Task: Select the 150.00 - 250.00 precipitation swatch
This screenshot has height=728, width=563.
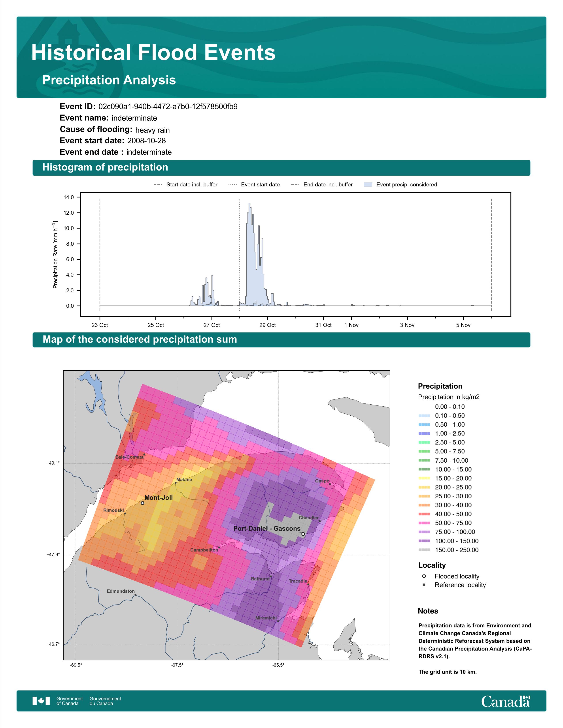Action: click(424, 550)
